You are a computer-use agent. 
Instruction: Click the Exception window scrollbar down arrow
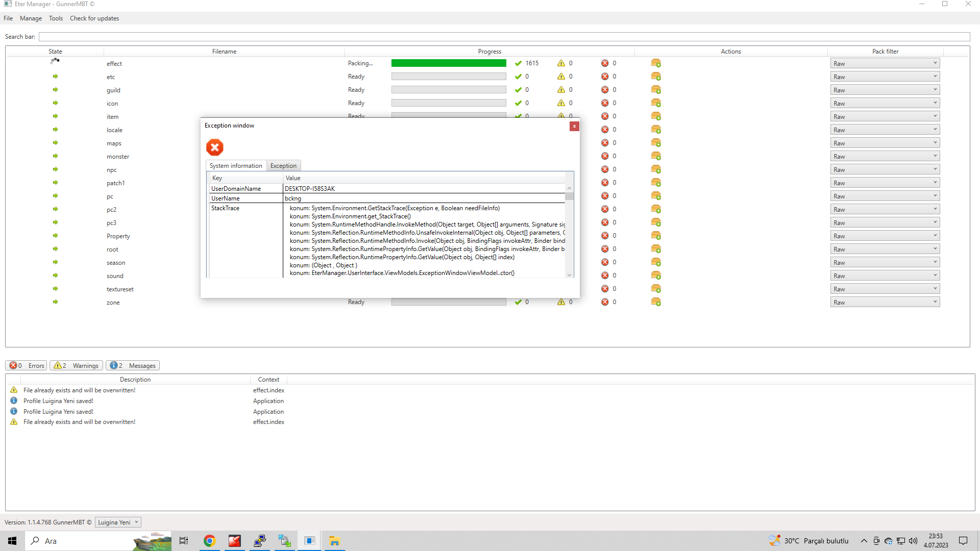coord(570,274)
